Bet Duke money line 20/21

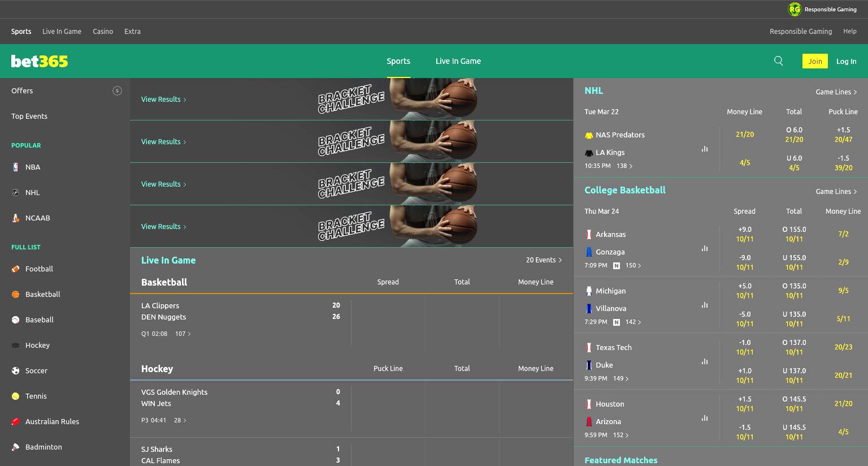(843, 376)
